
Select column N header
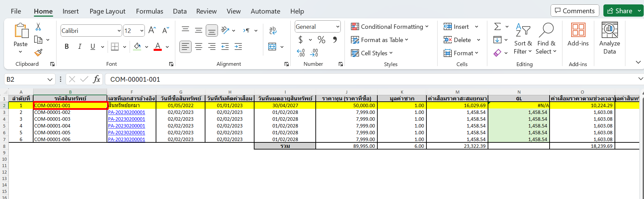coord(519,92)
